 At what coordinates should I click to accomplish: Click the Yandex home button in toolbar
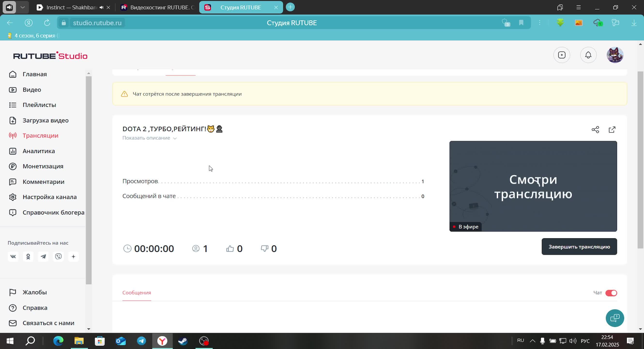click(x=29, y=23)
